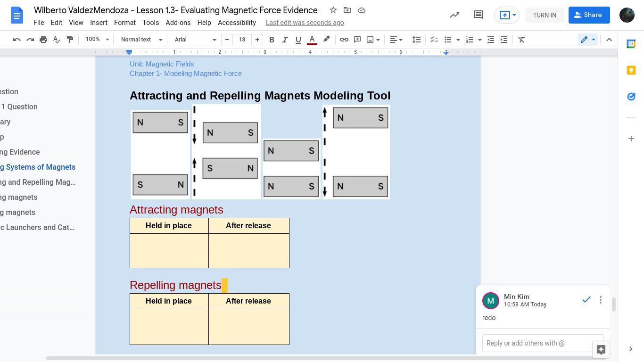This screenshot has width=644, height=362.
Task: Click the Insert link icon
Action: coord(344,40)
